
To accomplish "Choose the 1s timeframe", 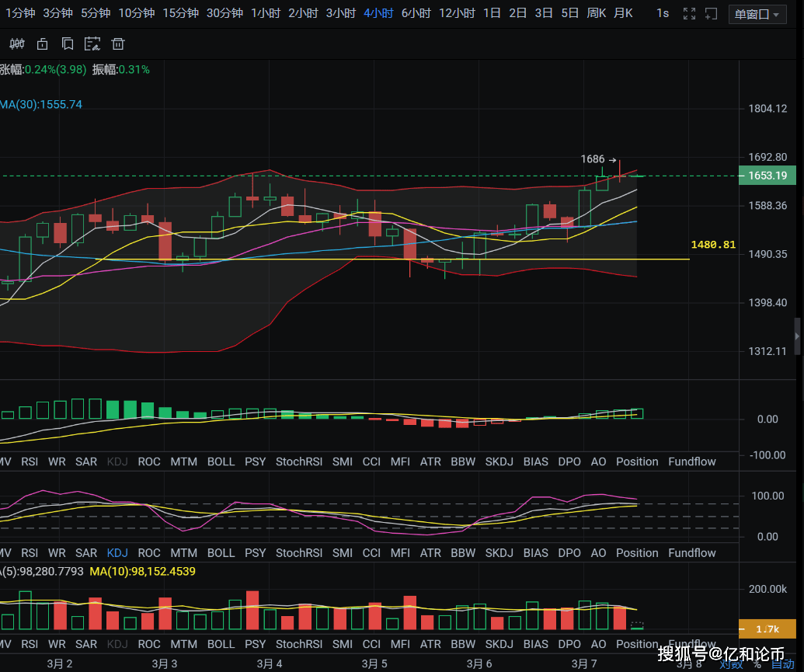I will tap(663, 13).
